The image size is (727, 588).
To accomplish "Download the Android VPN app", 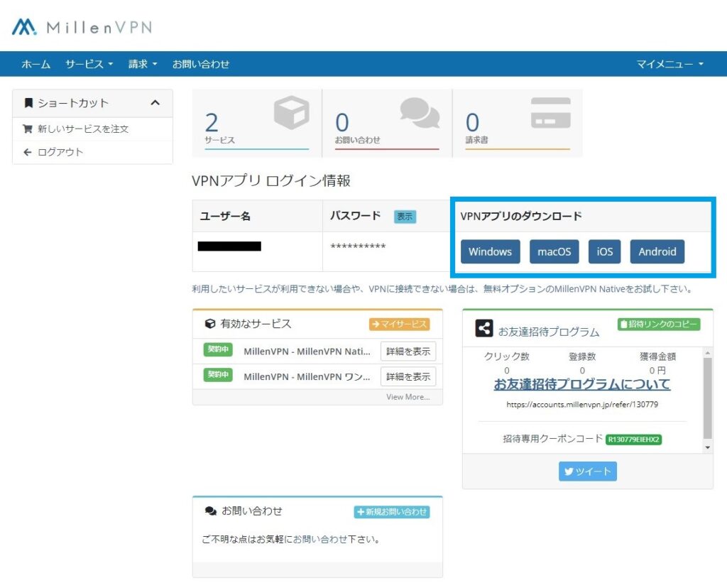I will point(657,251).
